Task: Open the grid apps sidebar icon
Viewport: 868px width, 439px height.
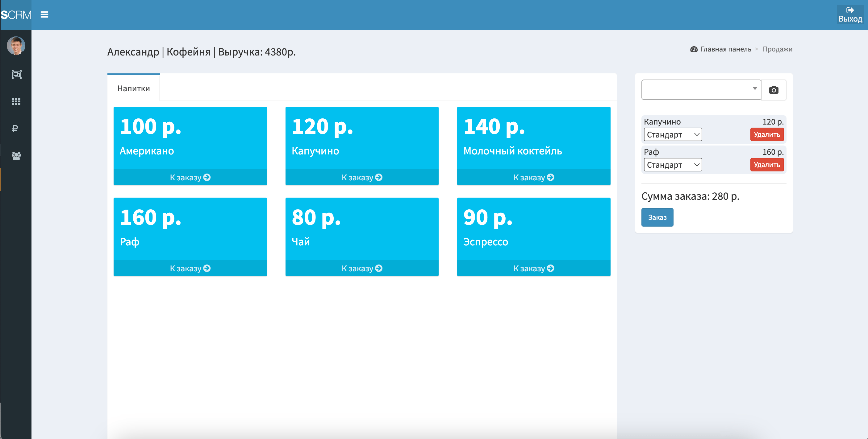Action: click(x=16, y=101)
